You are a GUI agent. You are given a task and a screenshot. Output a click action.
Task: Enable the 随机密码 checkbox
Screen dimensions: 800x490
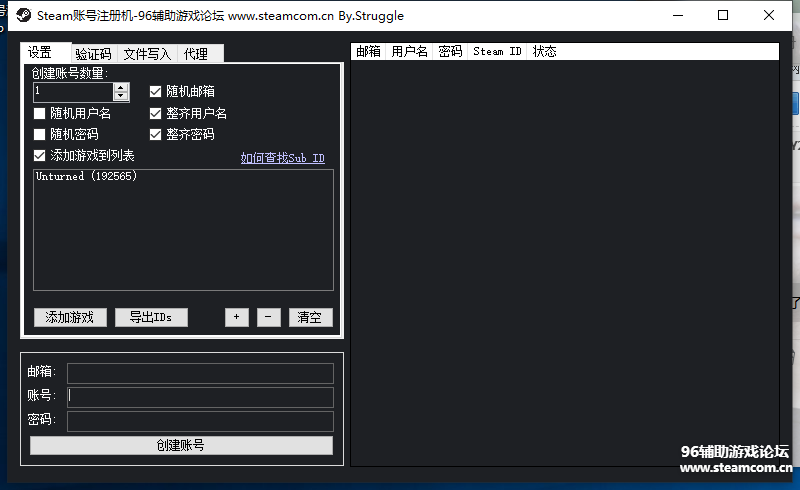pos(40,134)
